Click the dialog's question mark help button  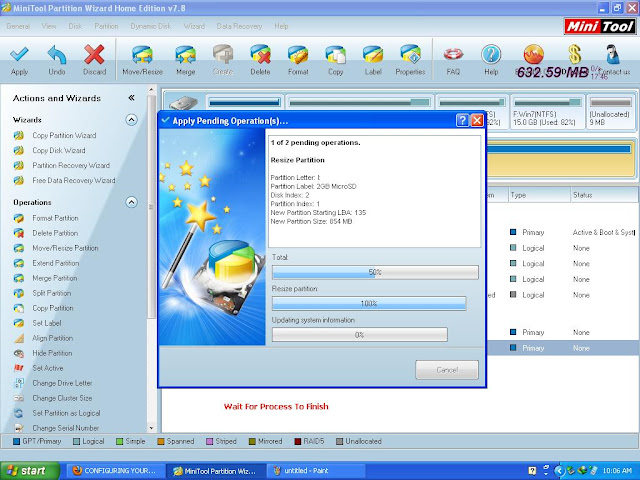[x=462, y=120]
